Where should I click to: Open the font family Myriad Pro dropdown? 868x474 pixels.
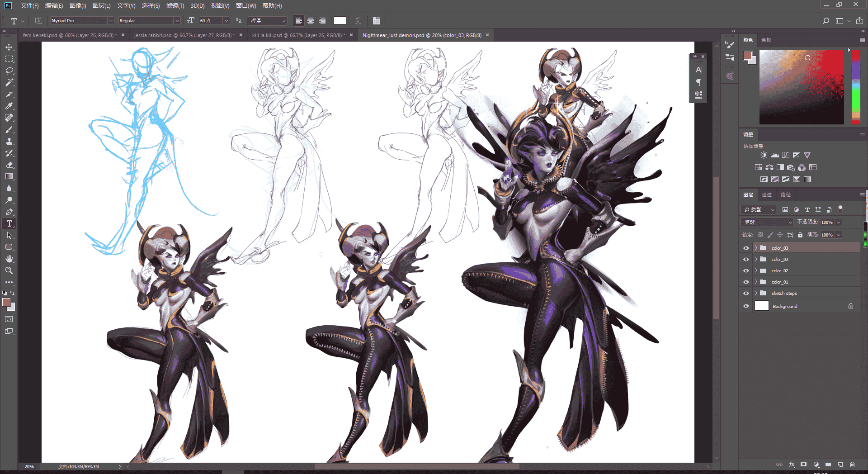click(x=110, y=21)
